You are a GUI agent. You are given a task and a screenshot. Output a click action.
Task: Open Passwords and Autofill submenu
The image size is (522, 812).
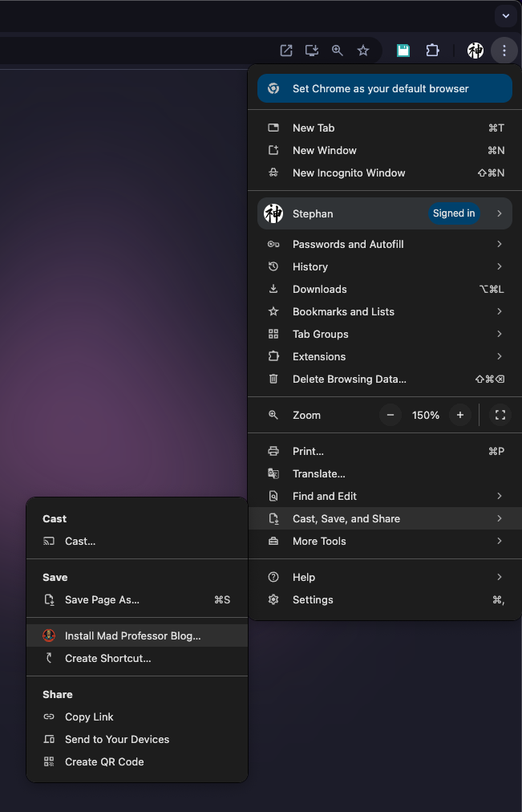click(x=385, y=244)
